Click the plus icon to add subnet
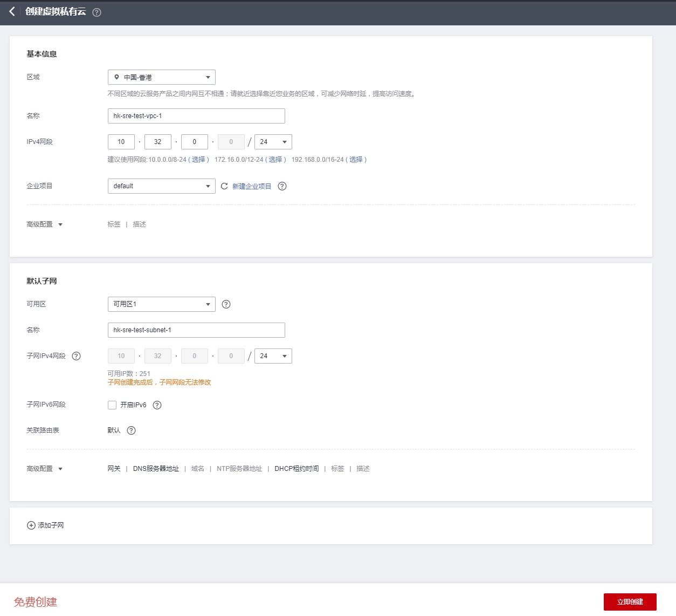676x616 pixels. click(x=31, y=525)
